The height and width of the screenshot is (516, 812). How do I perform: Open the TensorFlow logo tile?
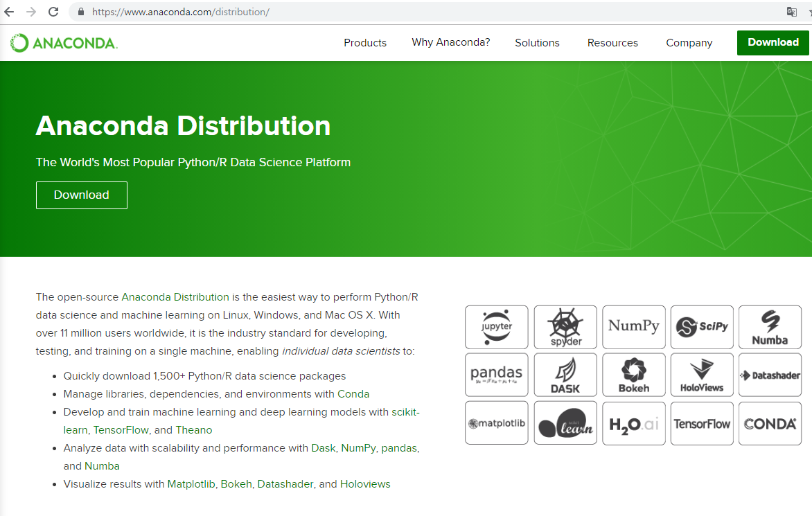click(702, 423)
